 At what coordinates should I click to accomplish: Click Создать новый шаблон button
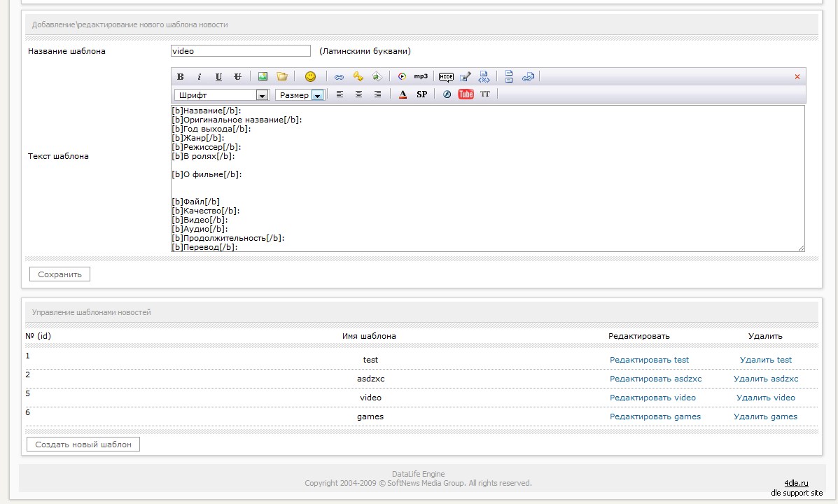(x=83, y=444)
